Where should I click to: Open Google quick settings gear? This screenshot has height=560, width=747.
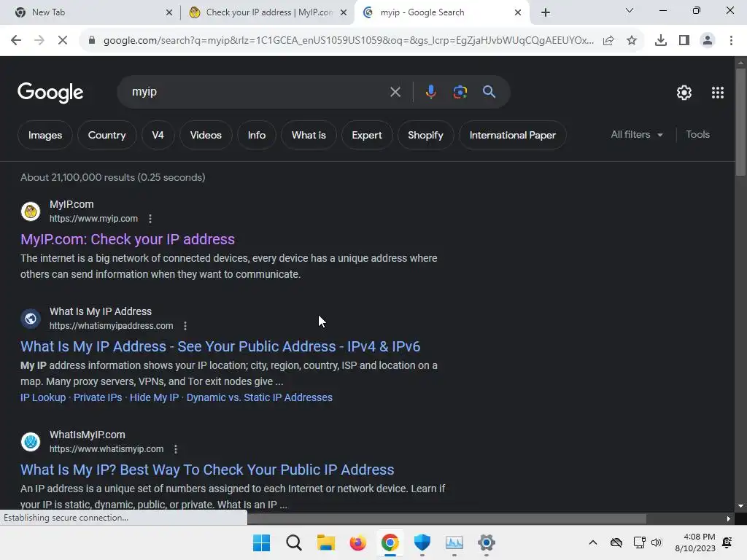(x=684, y=93)
